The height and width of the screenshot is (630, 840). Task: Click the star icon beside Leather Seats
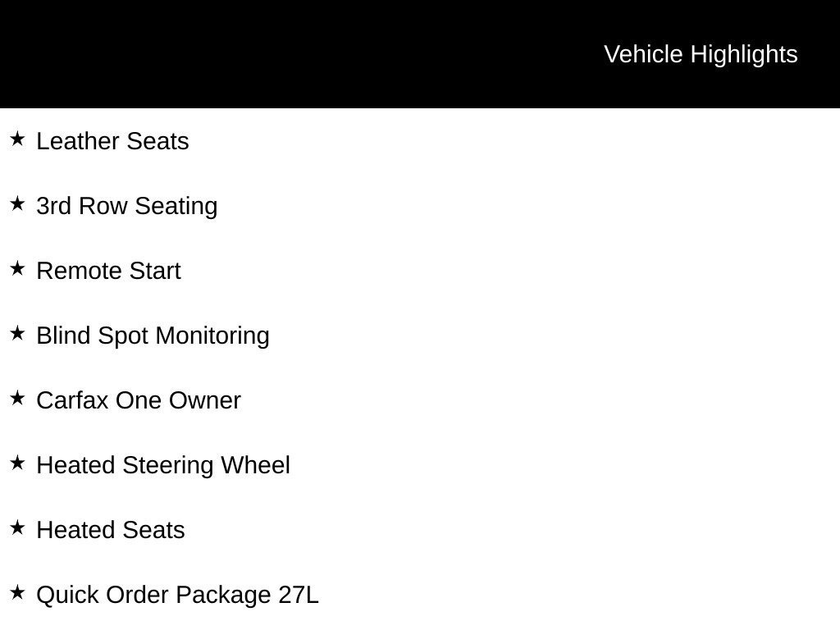[17, 139]
